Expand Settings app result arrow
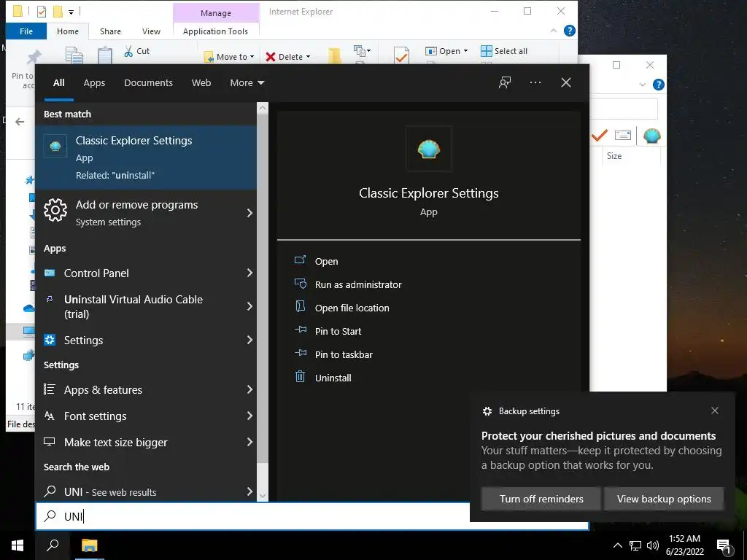 click(x=249, y=340)
